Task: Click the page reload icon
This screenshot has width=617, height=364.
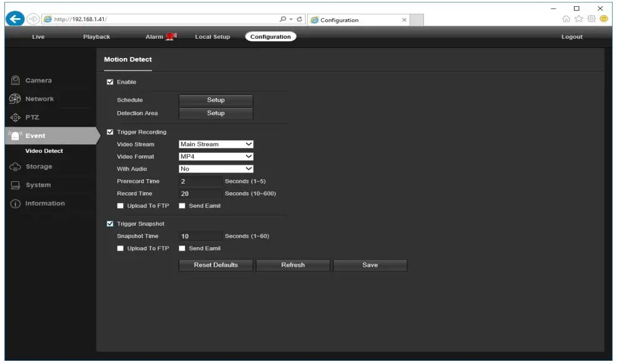Action: 300,19
